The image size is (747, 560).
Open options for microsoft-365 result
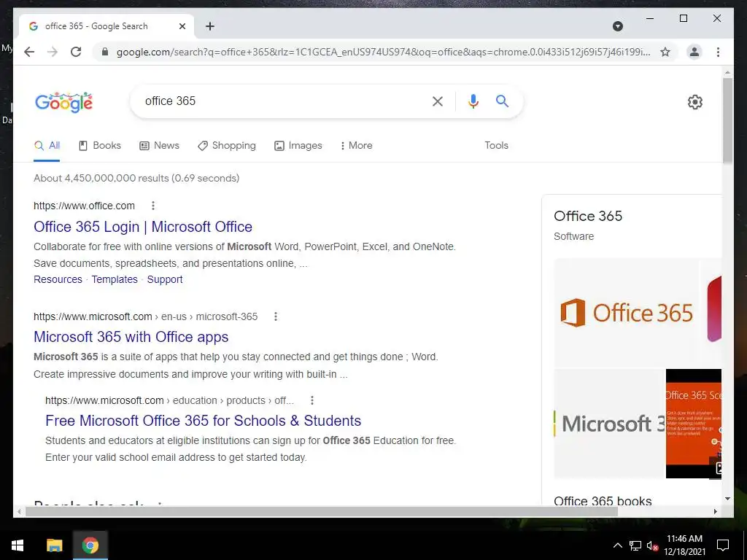[275, 316]
